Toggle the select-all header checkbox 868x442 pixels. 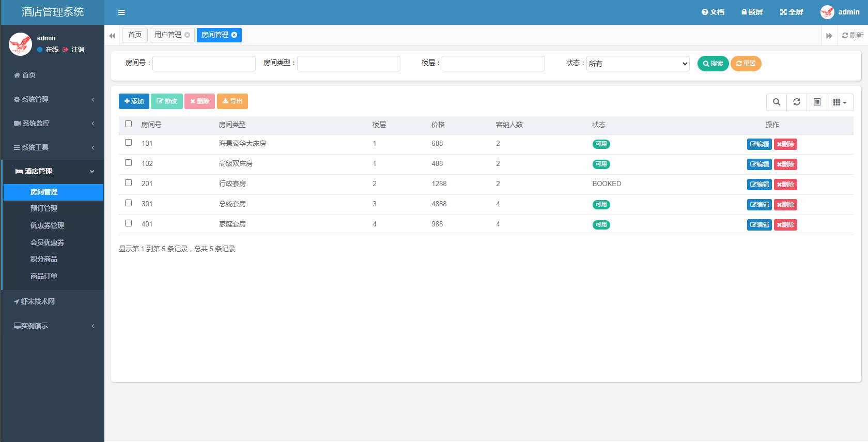pyautogui.click(x=129, y=124)
